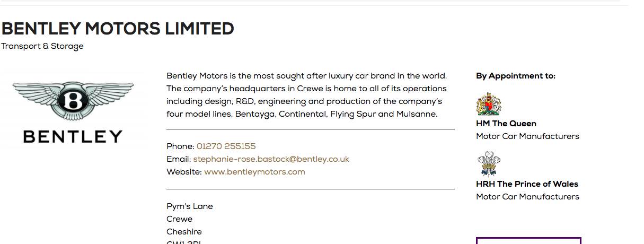Click the Crewe address line
Viewport: 644px width, 244px height.
point(180,219)
